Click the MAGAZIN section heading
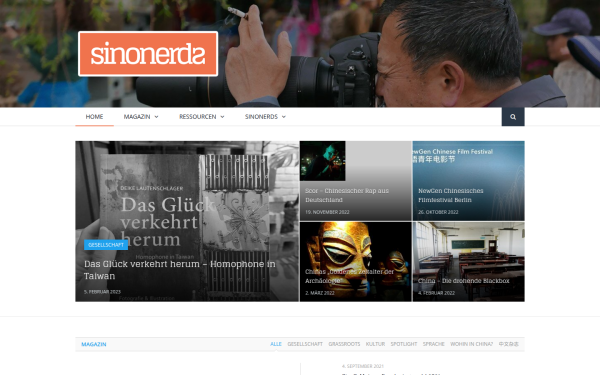Screen dimensions: 600x375 point(94,344)
